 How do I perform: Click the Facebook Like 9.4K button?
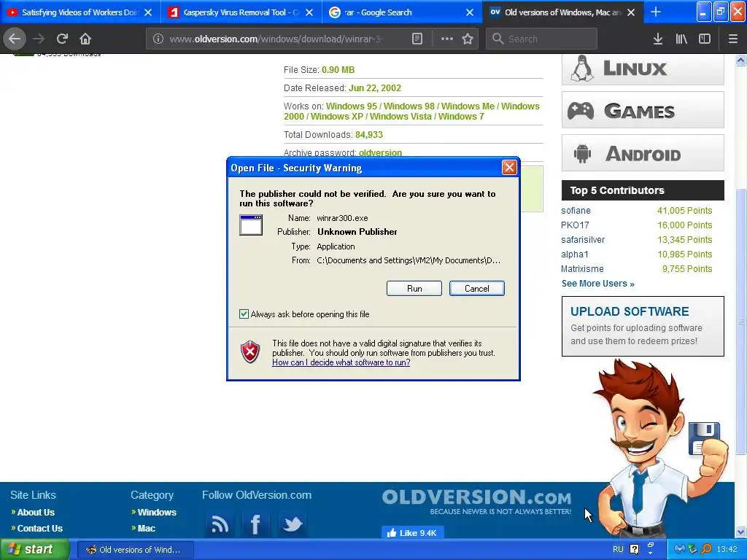coord(412,533)
